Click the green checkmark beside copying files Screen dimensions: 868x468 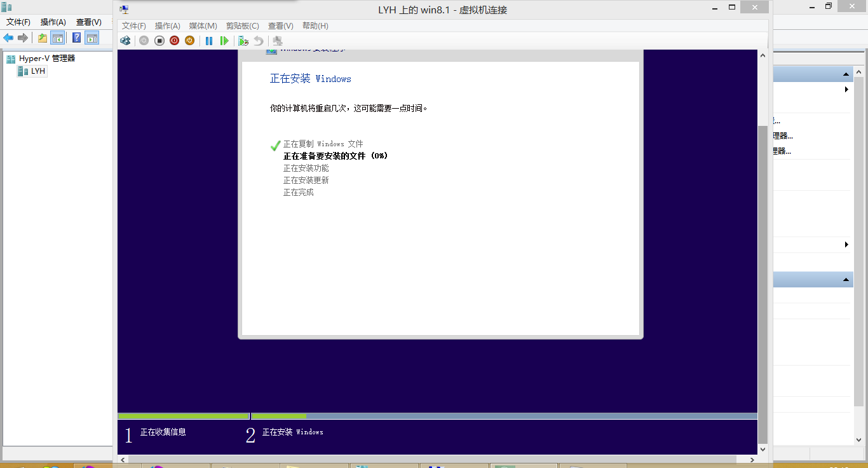pos(275,146)
